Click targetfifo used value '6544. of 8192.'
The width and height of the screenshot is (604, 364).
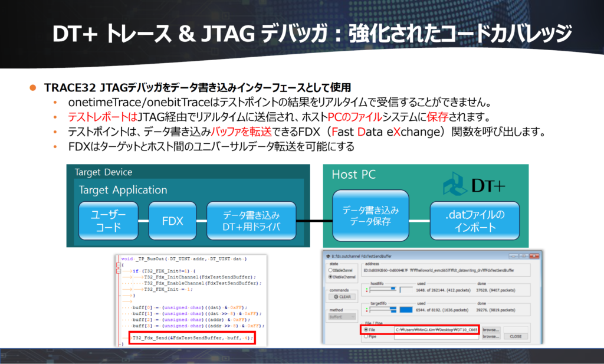(x=442, y=310)
